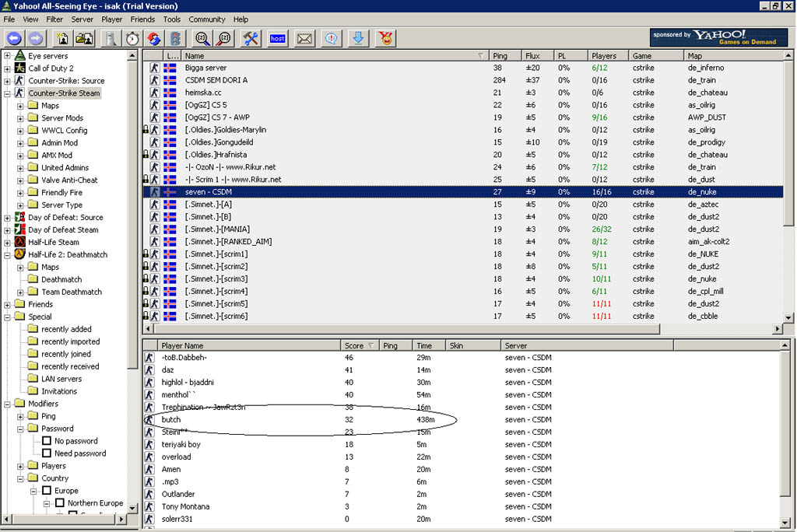
Task: Click the grey server tower toolbar icon
Action: click(x=111, y=39)
